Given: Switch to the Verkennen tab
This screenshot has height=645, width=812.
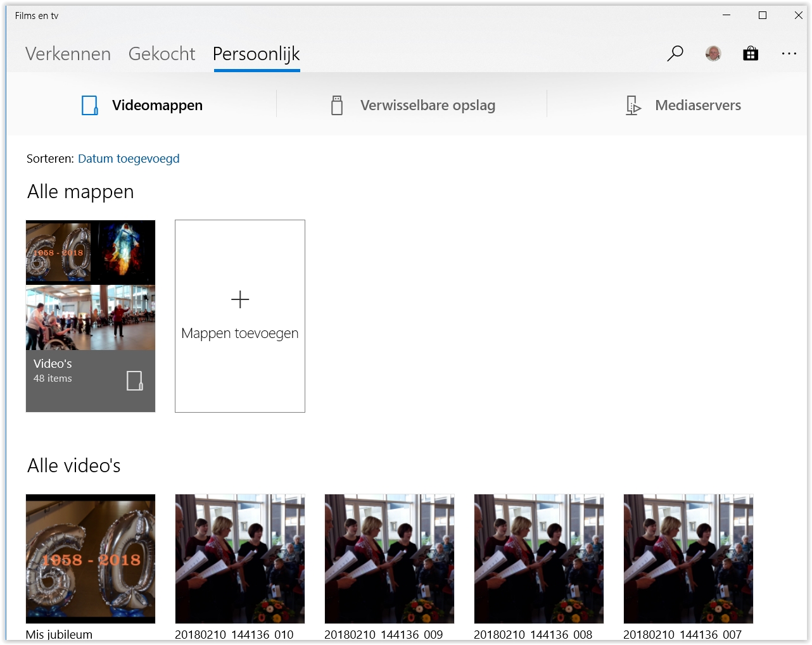Looking at the screenshot, I should [x=68, y=54].
